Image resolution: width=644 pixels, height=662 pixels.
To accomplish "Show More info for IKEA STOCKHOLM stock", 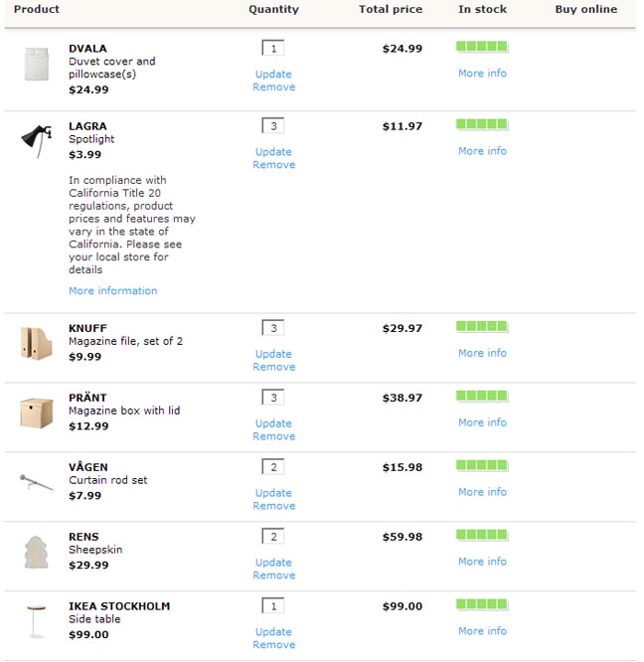I will [x=482, y=631].
